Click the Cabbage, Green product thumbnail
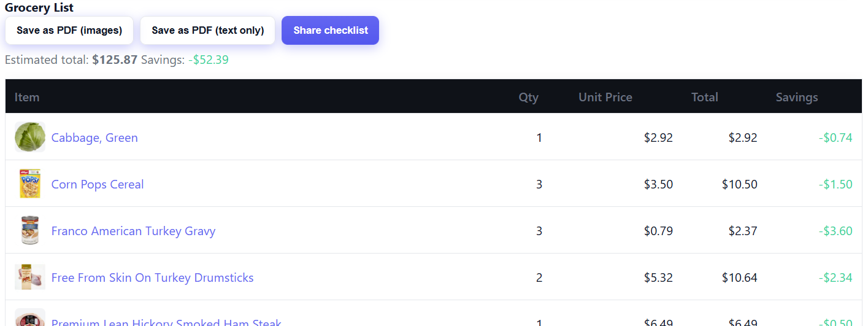 tap(30, 137)
